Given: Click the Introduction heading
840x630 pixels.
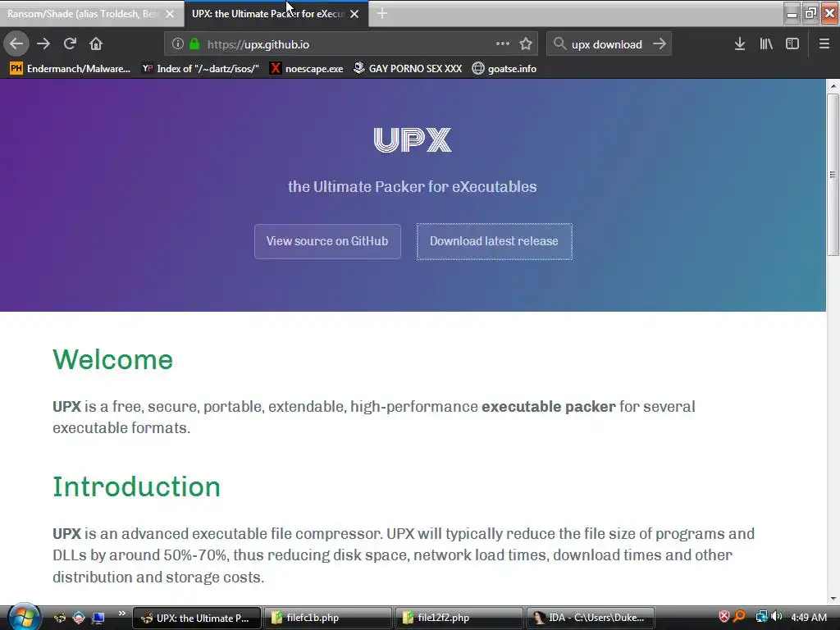Looking at the screenshot, I should (137, 487).
